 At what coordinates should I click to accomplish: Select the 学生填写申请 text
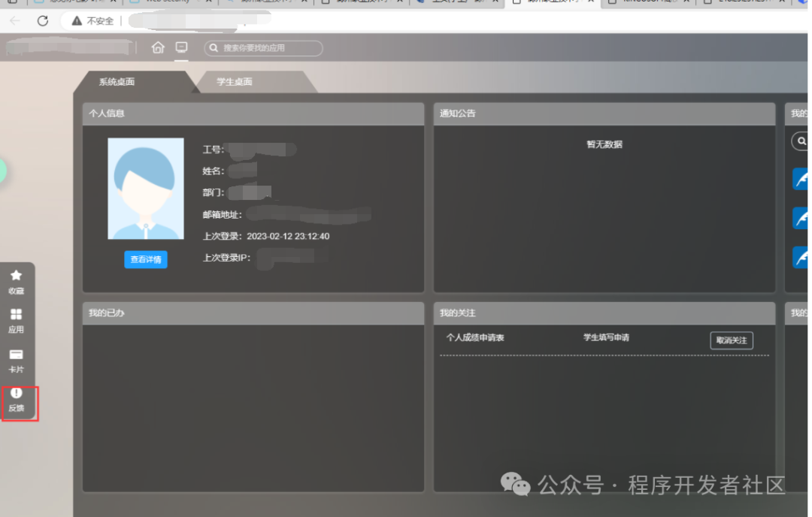606,337
